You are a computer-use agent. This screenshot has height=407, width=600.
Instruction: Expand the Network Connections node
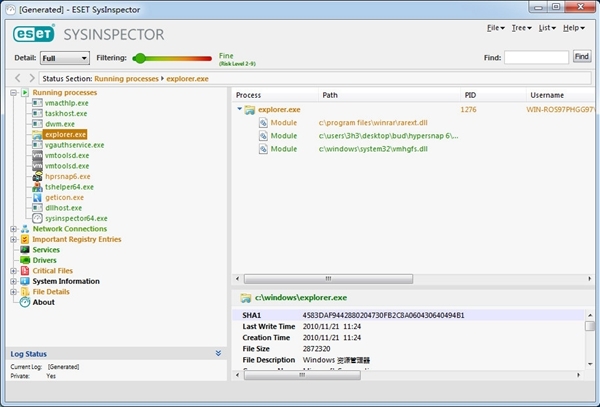click(13, 229)
